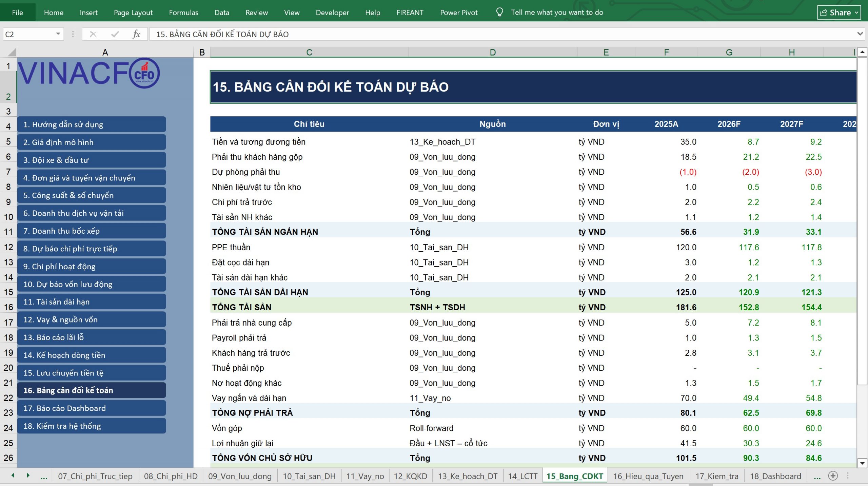868x486 pixels.
Task: Open '2. Giả định mô hình' navigation button
Action: pyautogui.click(x=92, y=142)
